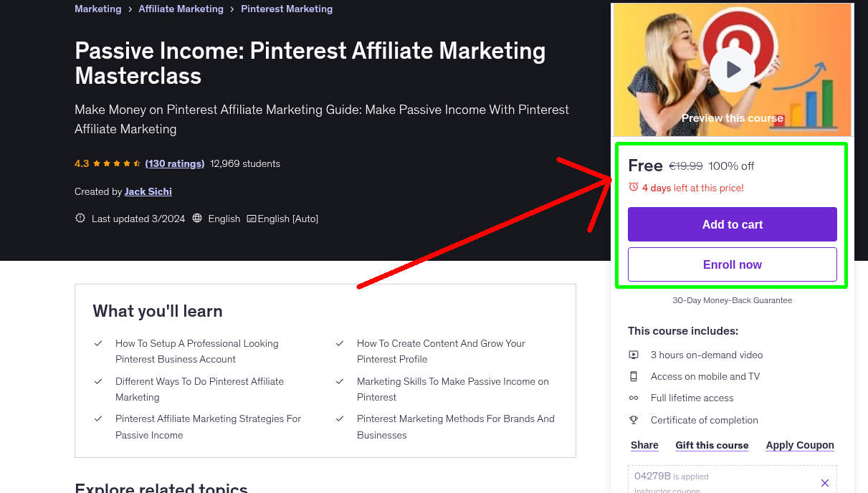Open instructor Jack Sichi's profile
This screenshot has width=868, height=493.
tap(148, 191)
